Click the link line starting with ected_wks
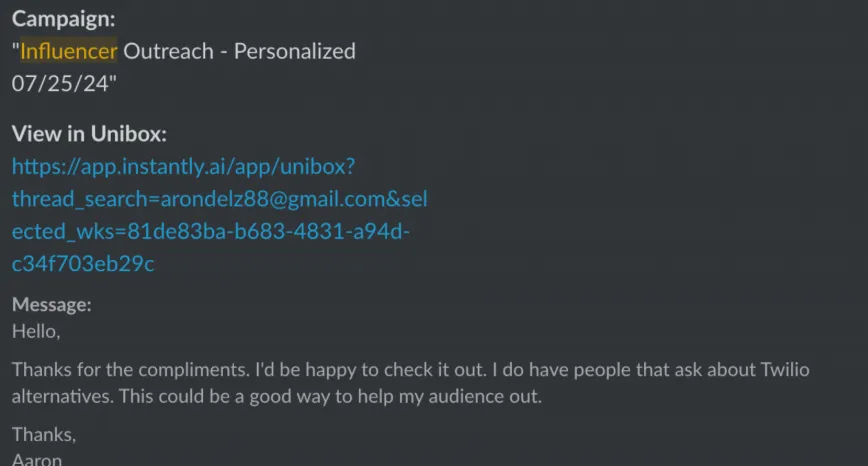Viewport: 868px width, 466px height. coord(211,231)
